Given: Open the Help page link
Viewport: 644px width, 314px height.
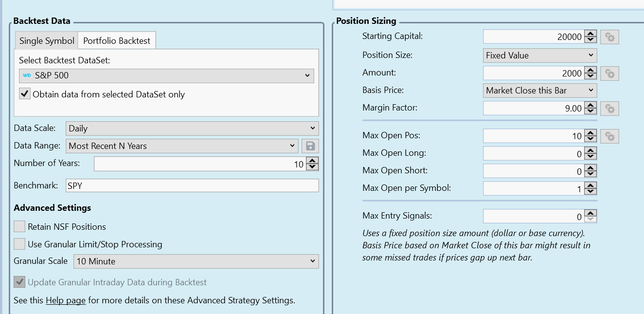Looking at the screenshot, I should 66,300.
